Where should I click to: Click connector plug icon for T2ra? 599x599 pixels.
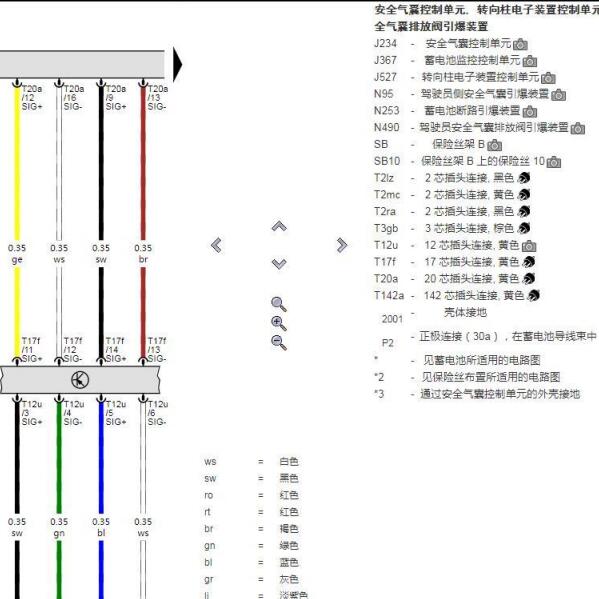click(x=524, y=212)
